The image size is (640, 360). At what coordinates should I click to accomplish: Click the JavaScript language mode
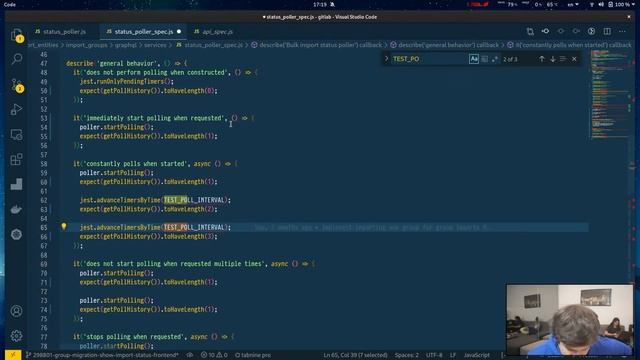(x=476, y=355)
